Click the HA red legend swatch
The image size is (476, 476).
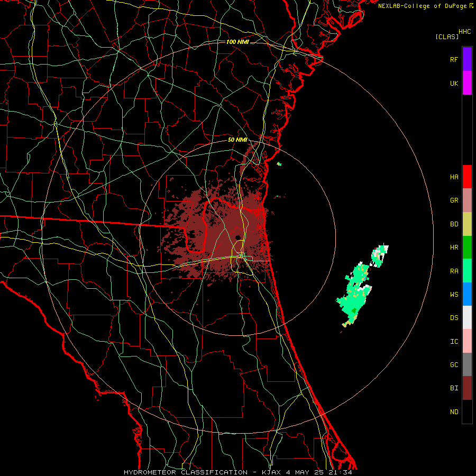(x=467, y=177)
